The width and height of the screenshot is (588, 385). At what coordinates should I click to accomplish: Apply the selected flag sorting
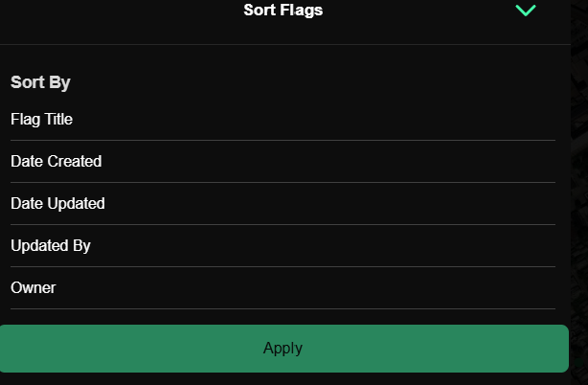[283, 349]
